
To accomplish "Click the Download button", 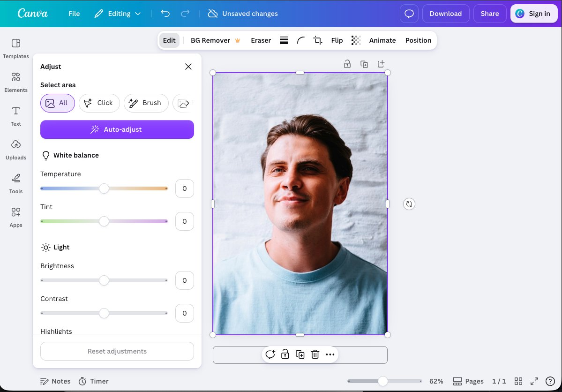I will coord(445,14).
